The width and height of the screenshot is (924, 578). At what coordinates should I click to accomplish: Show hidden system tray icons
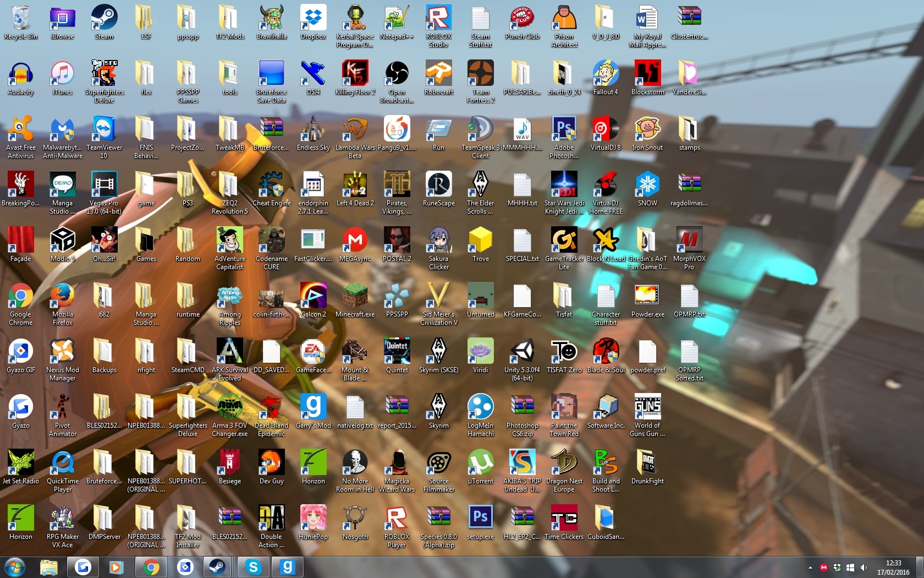point(810,568)
